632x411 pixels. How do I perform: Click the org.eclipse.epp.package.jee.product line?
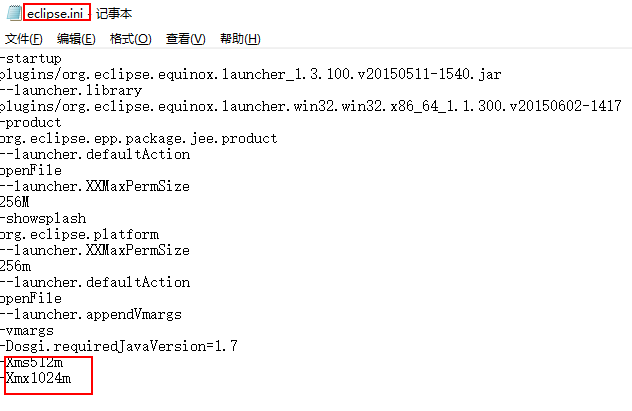tap(139, 139)
